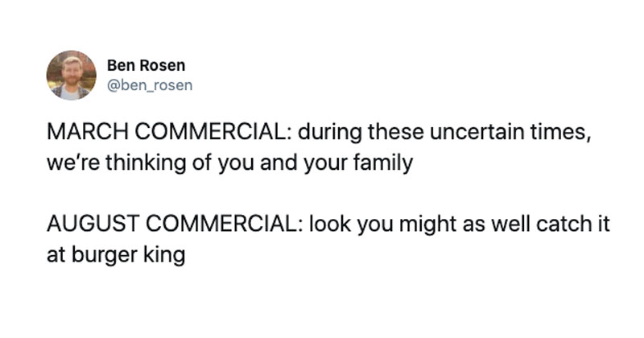
Task: Click the word 'at' before burger king
Action: click(56, 255)
